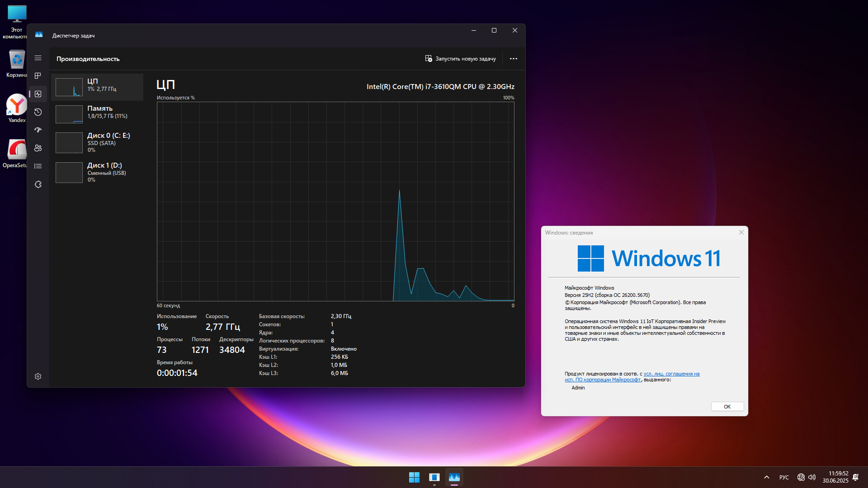Screen dimensions: 868x488
Task: Select Disk 0 (C: E:) item
Action: [97, 142]
